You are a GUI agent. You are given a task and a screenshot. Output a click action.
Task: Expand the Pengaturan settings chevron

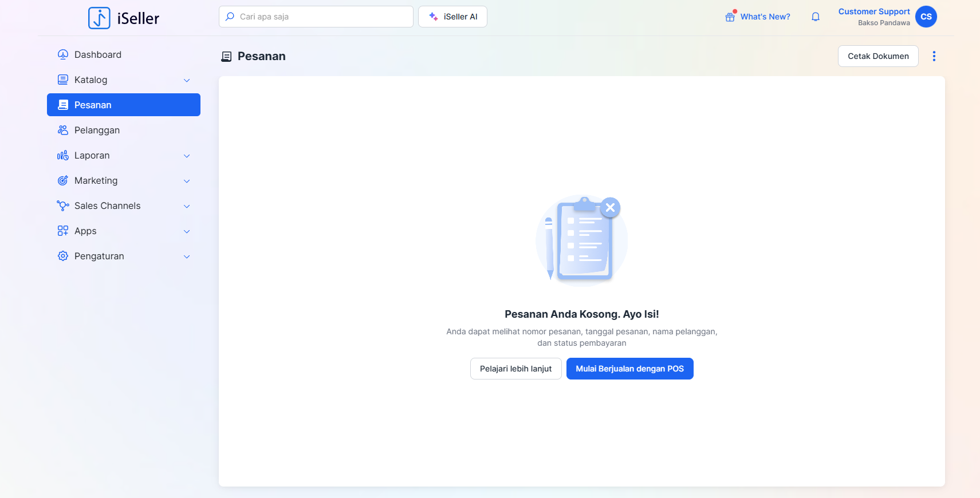coord(187,256)
